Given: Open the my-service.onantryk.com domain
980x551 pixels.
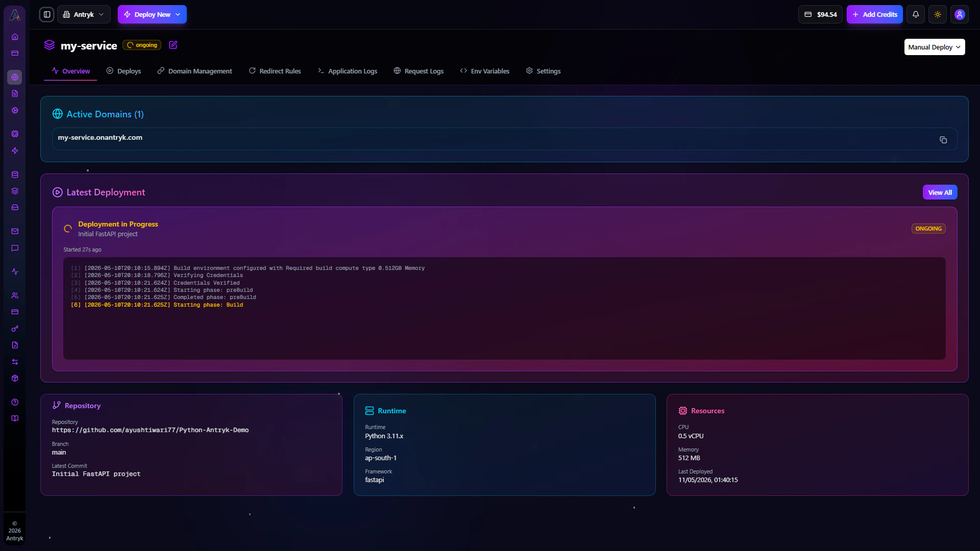Looking at the screenshot, I should [x=100, y=137].
